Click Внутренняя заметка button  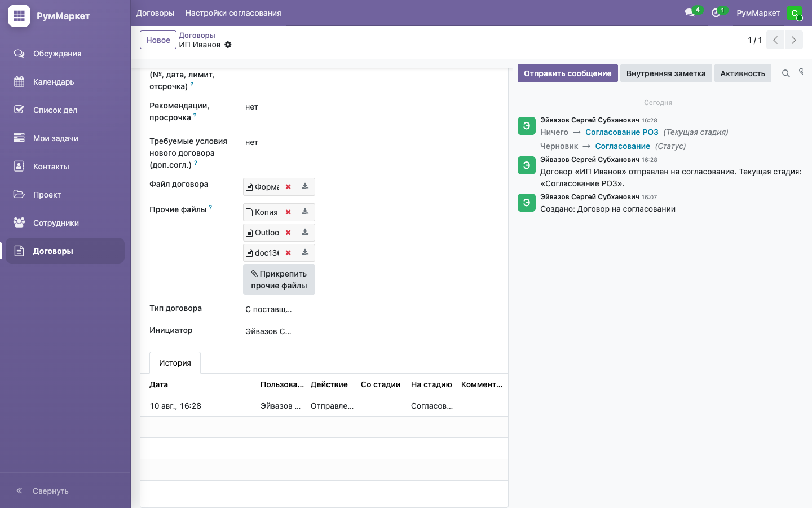pos(666,73)
